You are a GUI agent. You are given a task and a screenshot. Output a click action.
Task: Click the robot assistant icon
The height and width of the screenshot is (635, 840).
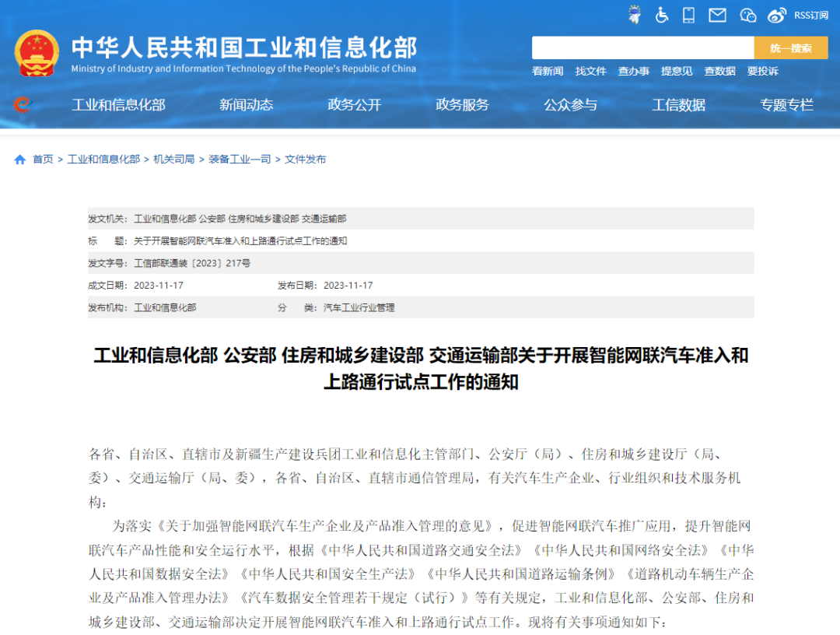tap(635, 15)
